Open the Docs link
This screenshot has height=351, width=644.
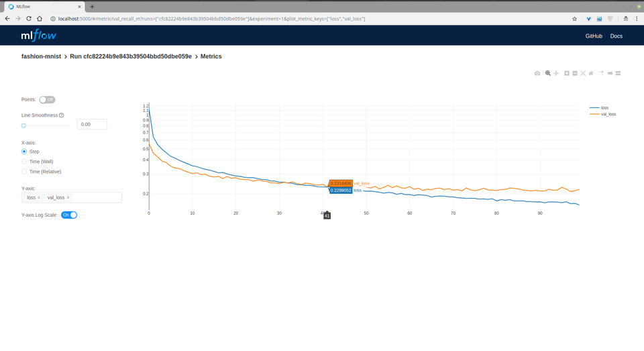(616, 36)
